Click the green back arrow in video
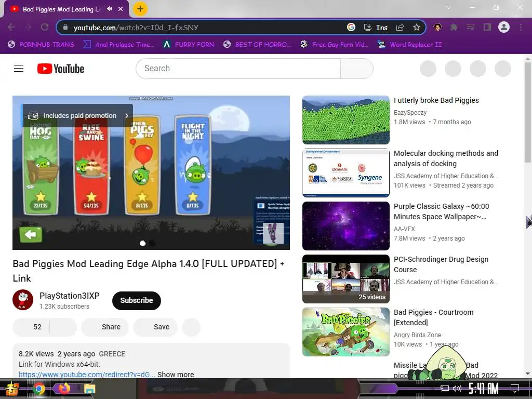Image resolution: width=532 pixels, height=399 pixels. click(31, 234)
